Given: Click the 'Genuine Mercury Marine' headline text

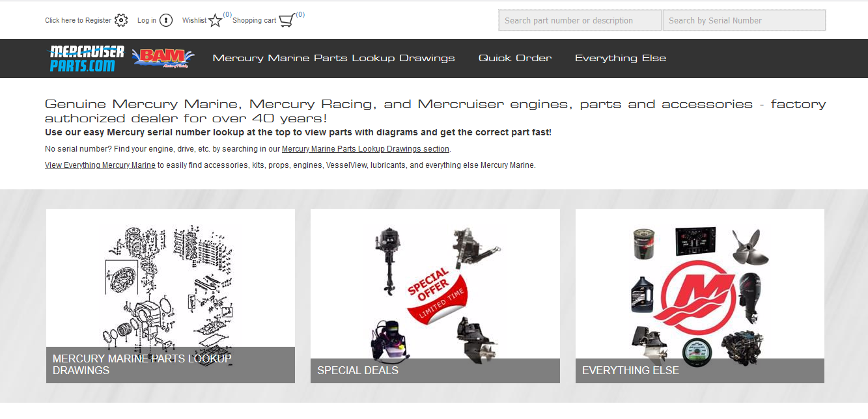Looking at the screenshot, I should [x=435, y=111].
